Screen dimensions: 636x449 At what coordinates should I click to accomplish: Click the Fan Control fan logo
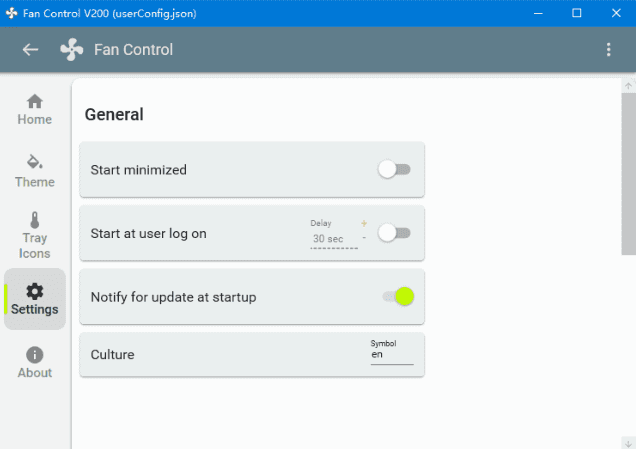[x=71, y=50]
